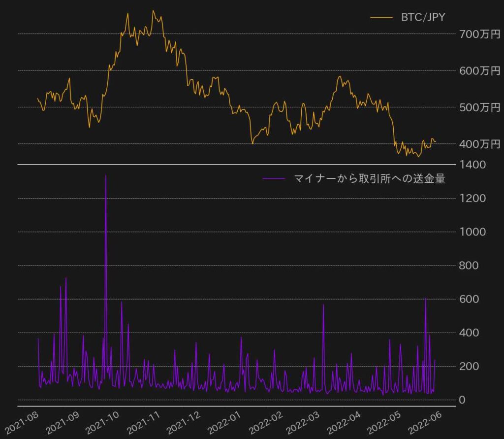Click the 400 axis value

(469, 333)
